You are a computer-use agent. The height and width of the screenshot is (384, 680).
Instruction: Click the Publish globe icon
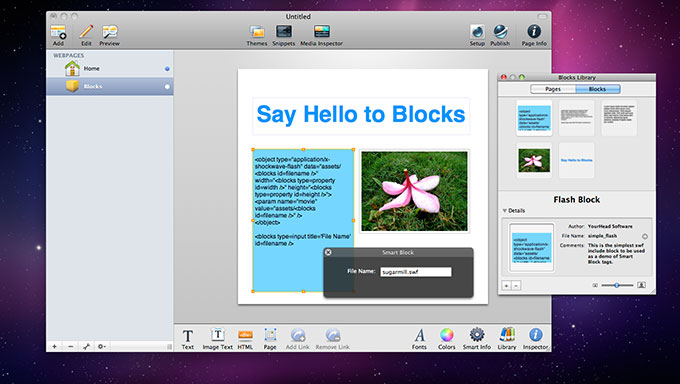500,32
